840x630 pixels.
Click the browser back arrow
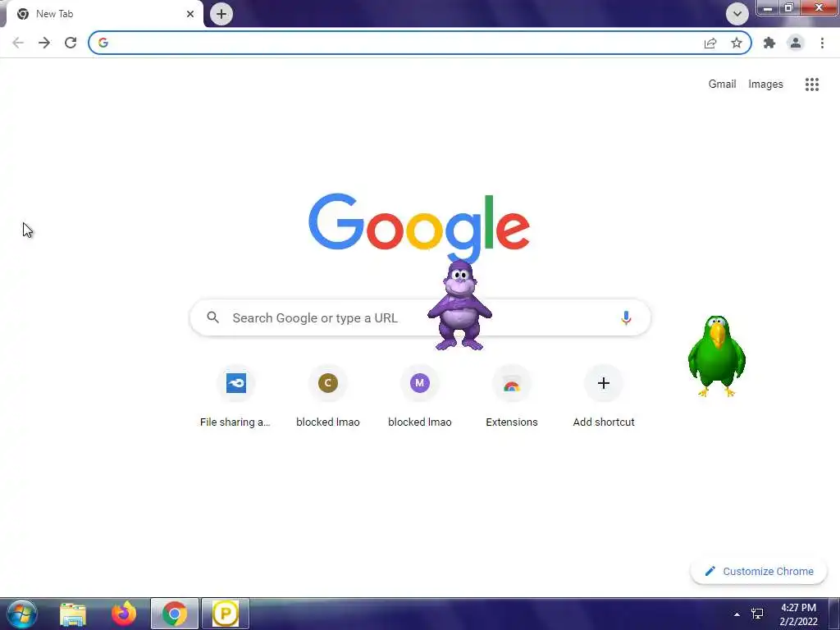tap(18, 43)
